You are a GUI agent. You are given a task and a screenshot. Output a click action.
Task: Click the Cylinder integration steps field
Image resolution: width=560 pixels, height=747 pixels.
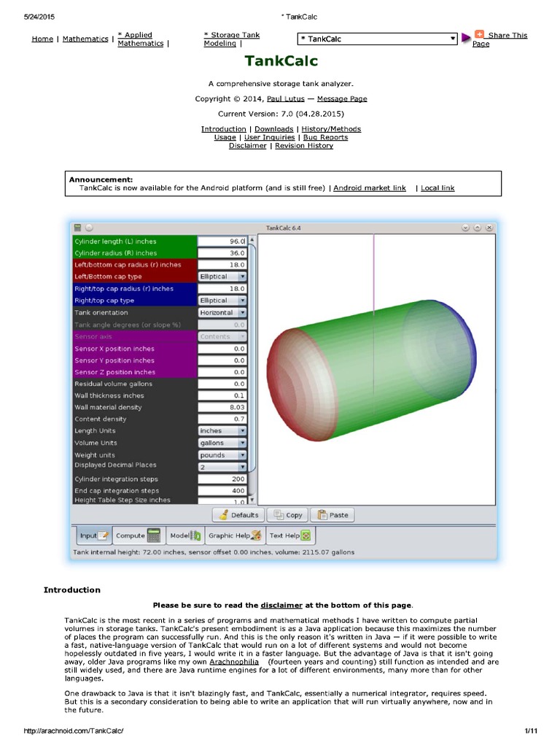[222, 479]
